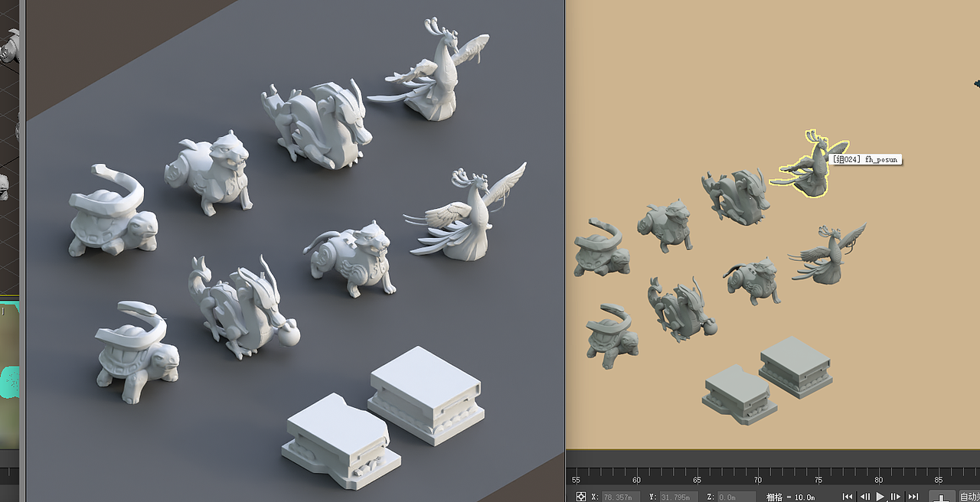Click the grid size readout 栅格 = 10.0m
The height and width of the screenshot is (502, 980).
click(791, 497)
